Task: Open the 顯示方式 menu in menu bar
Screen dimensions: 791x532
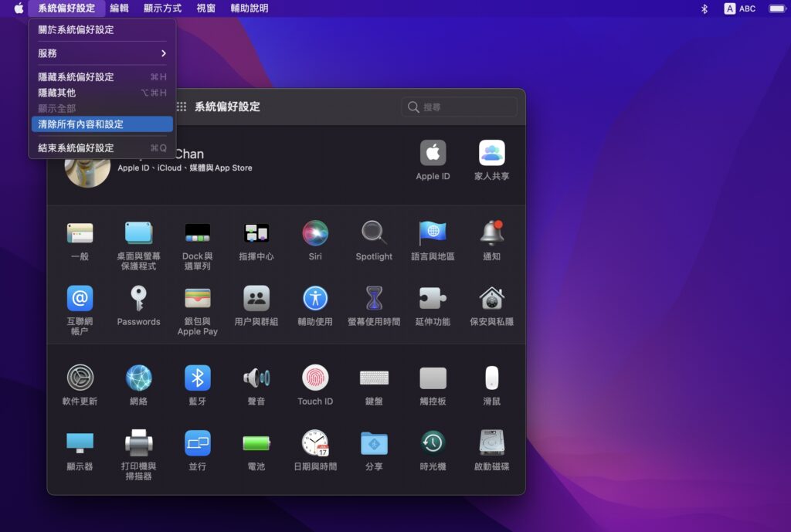Action: tap(162, 8)
